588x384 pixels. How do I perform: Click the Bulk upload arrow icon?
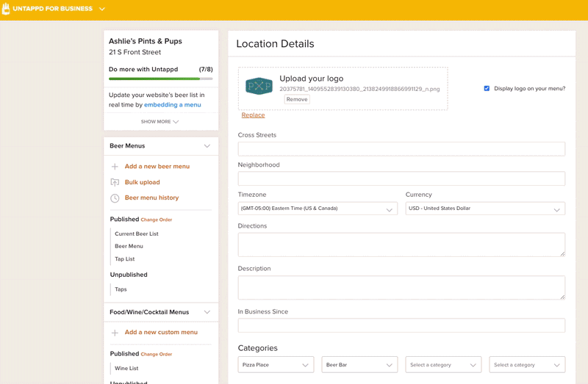click(115, 182)
